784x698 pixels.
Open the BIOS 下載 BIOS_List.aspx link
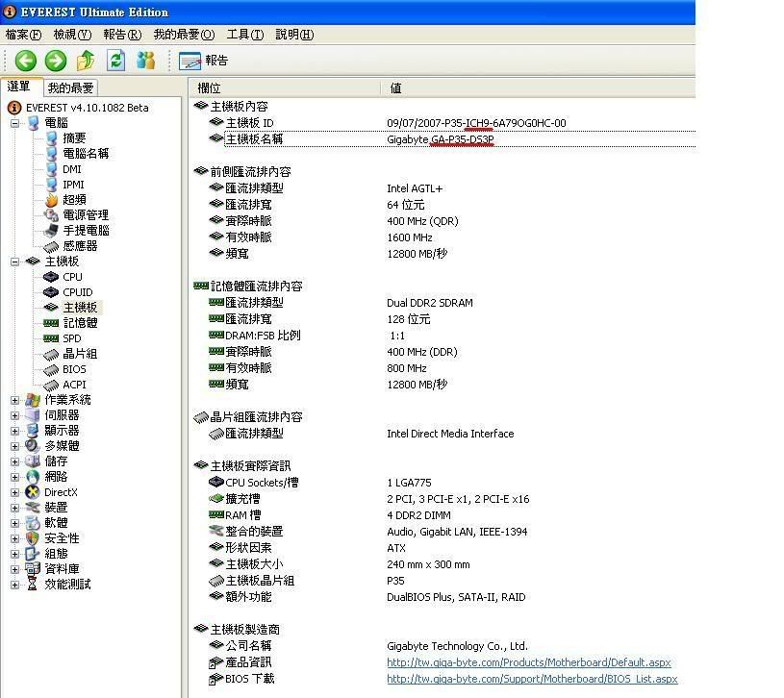[x=533, y=679]
